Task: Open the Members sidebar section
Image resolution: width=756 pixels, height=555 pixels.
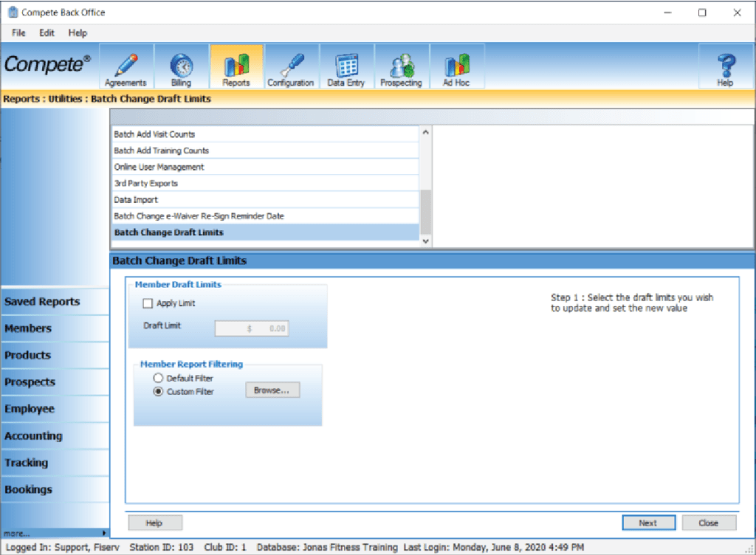Action: 55,328
